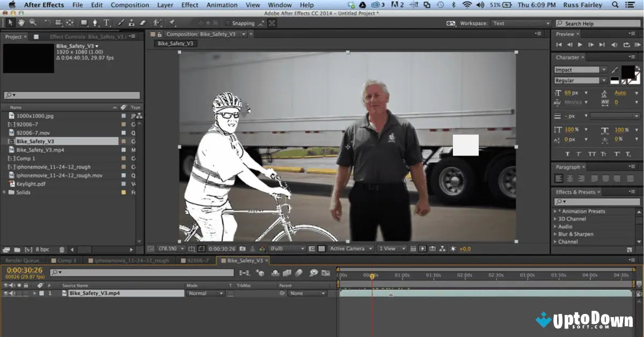Toggle visibility of the Bike_Safety_V3.mp4 layer
This screenshot has height=337, width=644.
tap(5, 293)
